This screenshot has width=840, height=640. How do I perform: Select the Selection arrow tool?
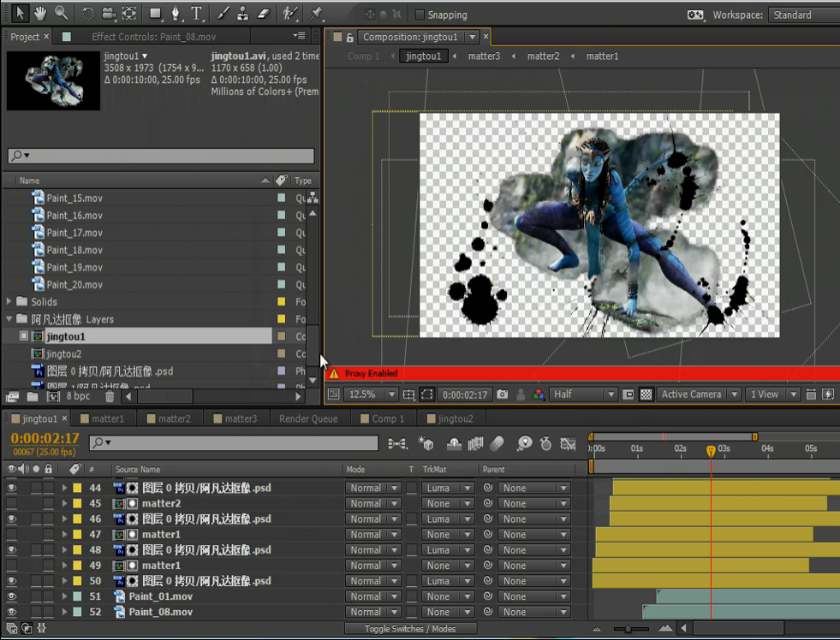pyautogui.click(x=20, y=13)
